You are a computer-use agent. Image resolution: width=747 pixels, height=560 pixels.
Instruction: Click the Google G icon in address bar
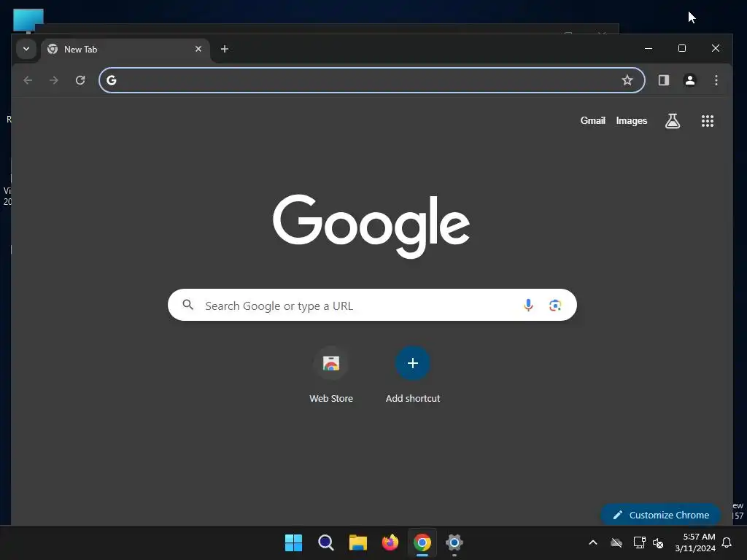tap(112, 80)
